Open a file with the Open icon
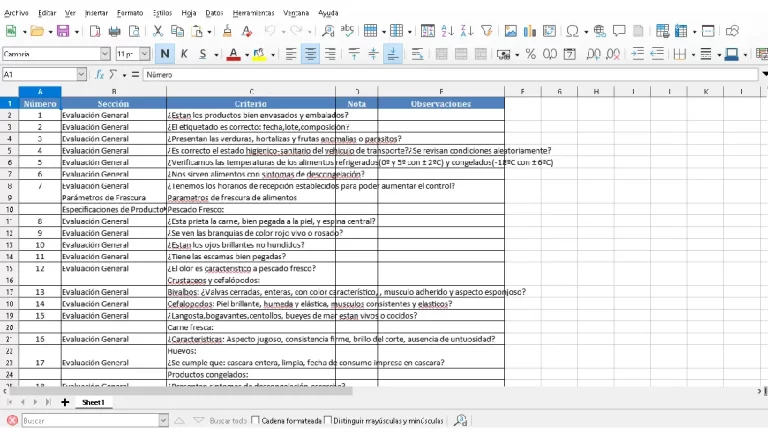768x435 pixels. pos(37,31)
